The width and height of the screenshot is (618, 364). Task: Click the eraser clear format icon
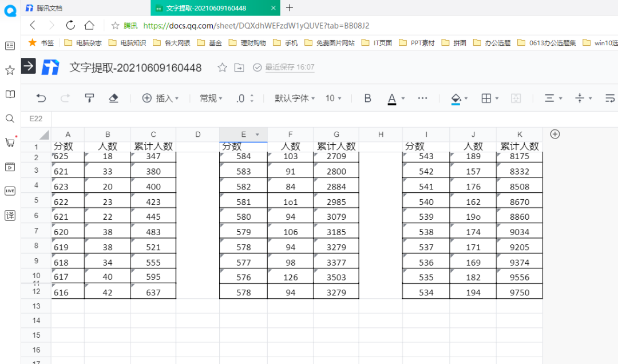click(113, 98)
